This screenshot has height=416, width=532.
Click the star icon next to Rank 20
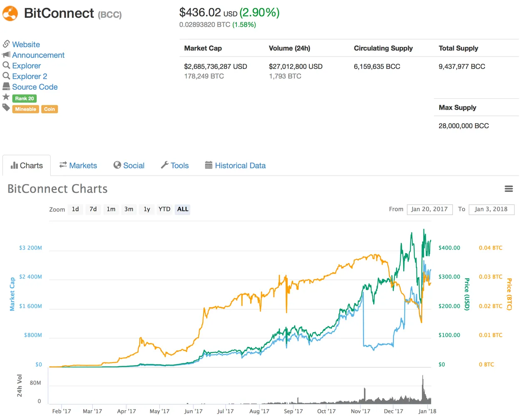[6, 97]
